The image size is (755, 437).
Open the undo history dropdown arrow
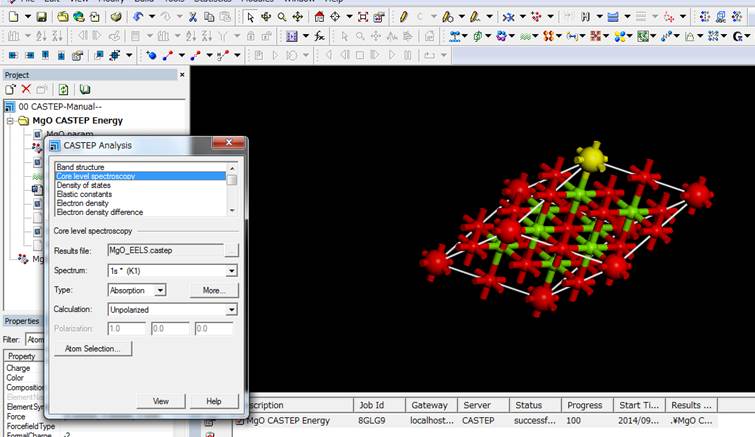(x=152, y=17)
